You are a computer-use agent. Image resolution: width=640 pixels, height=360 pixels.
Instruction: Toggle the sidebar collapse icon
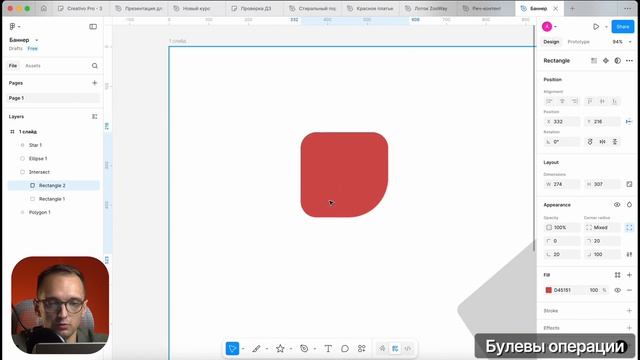93,27
